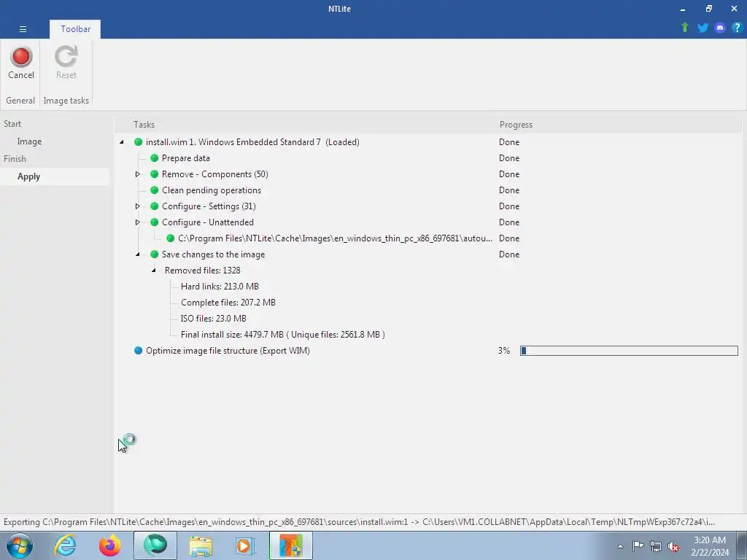Open the Apply page in the sidebar
The width and height of the screenshot is (747, 560).
(x=28, y=176)
